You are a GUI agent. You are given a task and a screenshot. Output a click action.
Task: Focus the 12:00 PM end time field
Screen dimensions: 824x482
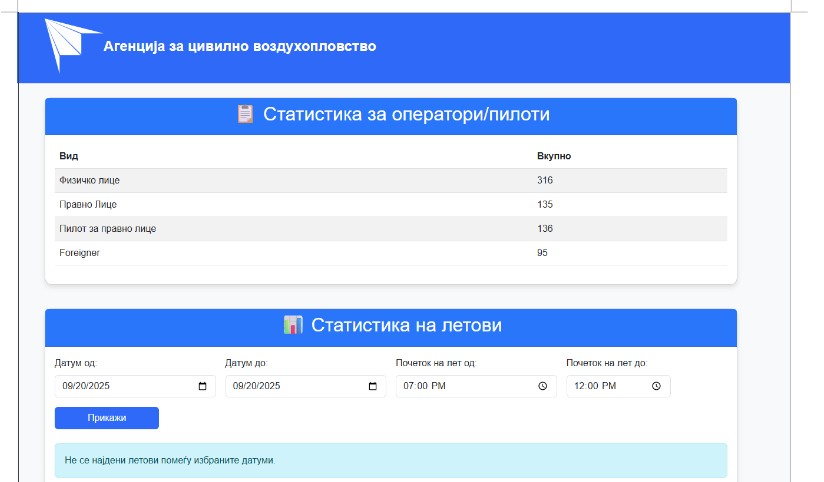pyautogui.click(x=618, y=386)
